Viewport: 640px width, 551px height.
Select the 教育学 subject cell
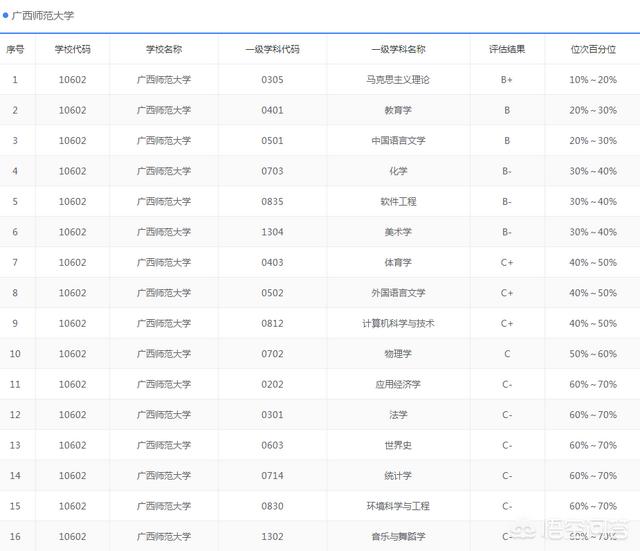coord(398,110)
